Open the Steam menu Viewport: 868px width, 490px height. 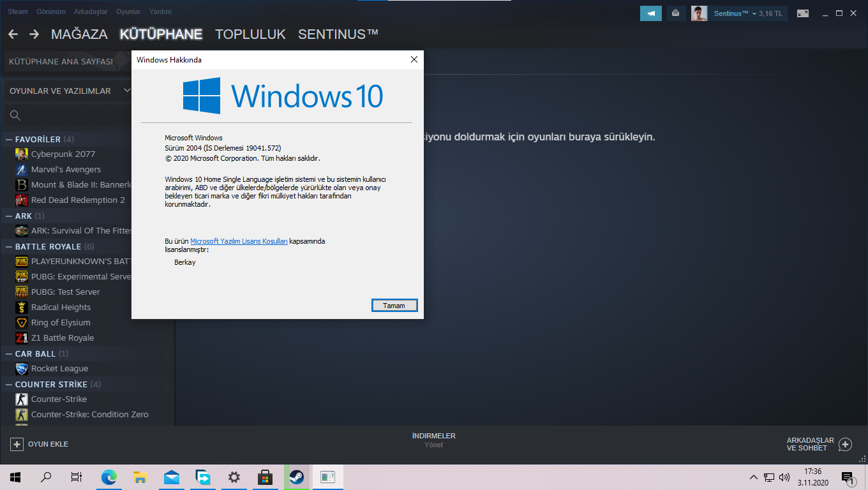point(18,12)
